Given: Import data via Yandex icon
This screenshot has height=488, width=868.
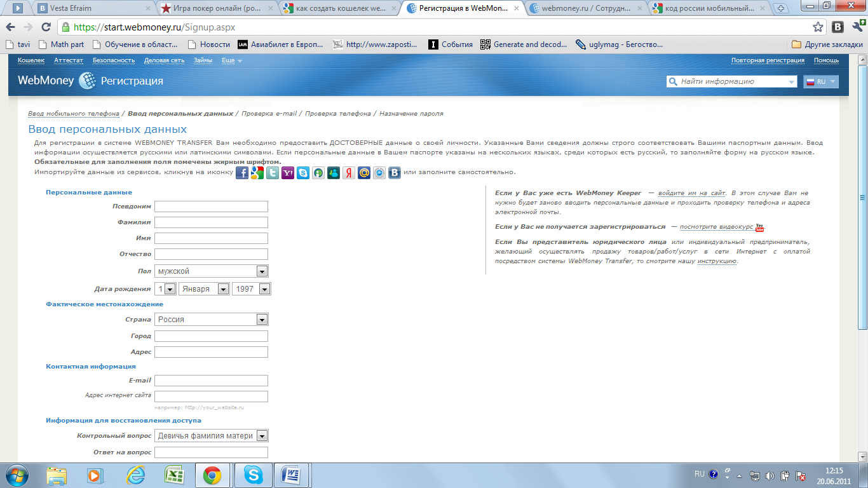Looking at the screenshot, I should click(349, 173).
